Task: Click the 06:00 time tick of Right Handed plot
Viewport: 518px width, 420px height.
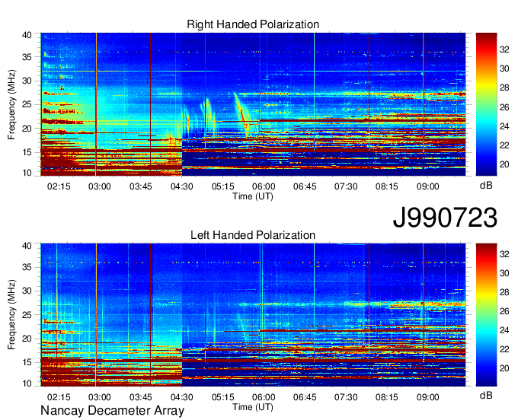Action: tap(264, 186)
